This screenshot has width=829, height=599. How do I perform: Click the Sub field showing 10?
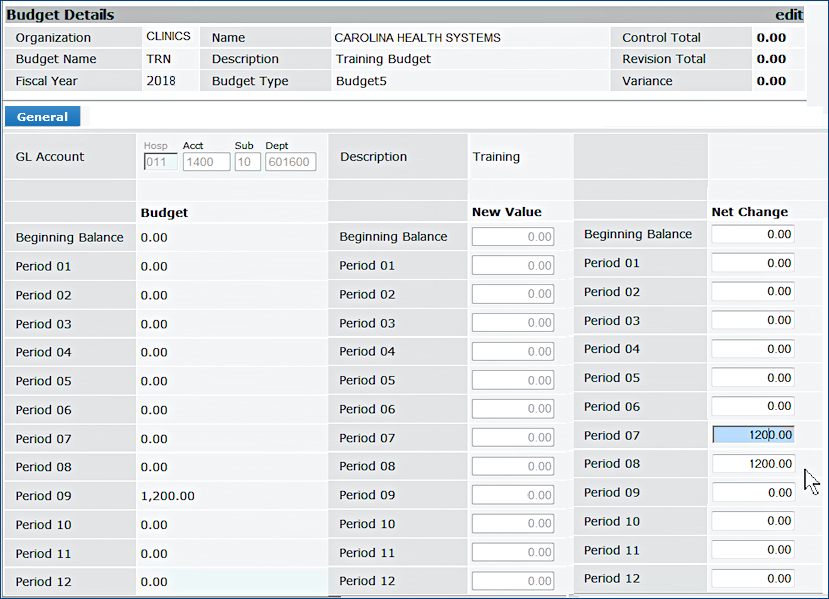click(247, 162)
